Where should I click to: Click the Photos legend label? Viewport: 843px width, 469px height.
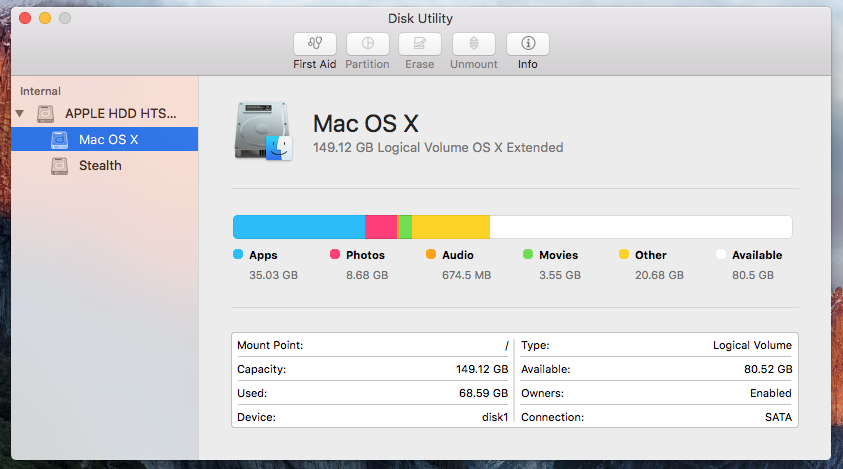(x=366, y=255)
